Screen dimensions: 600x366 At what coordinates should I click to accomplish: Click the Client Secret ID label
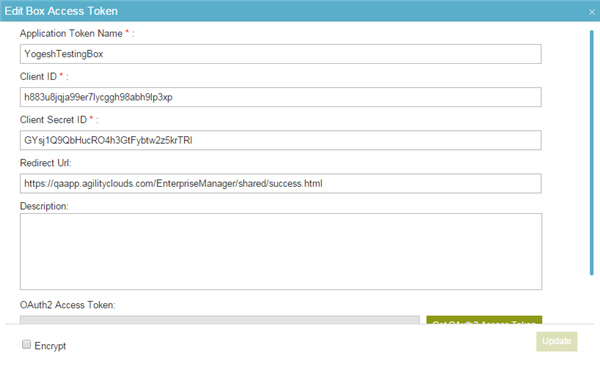pos(53,120)
